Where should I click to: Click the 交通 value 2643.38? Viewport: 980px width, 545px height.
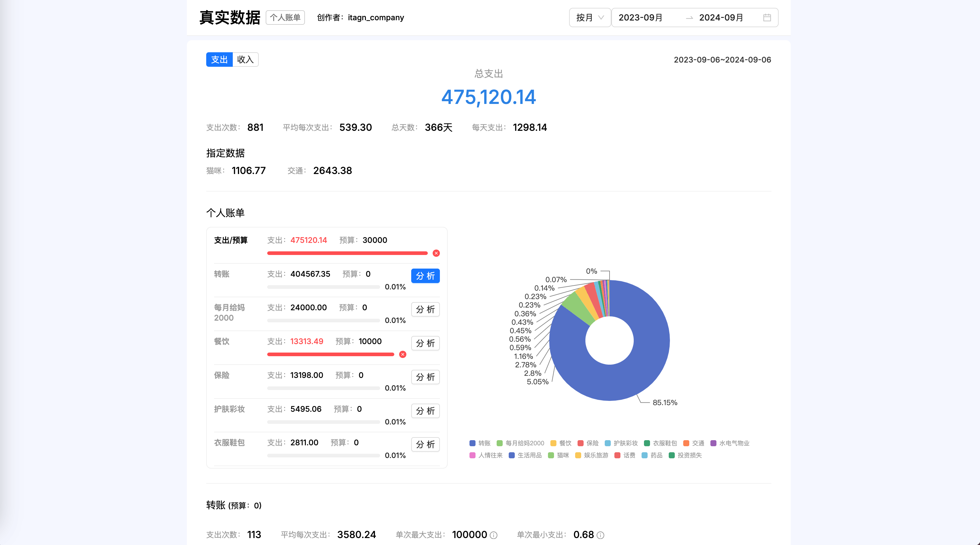click(x=332, y=170)
